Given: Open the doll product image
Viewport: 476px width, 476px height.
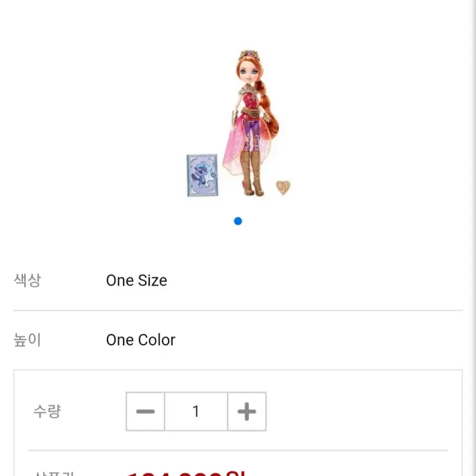Looking at the screenshot, I should click(x=238, y=123).
